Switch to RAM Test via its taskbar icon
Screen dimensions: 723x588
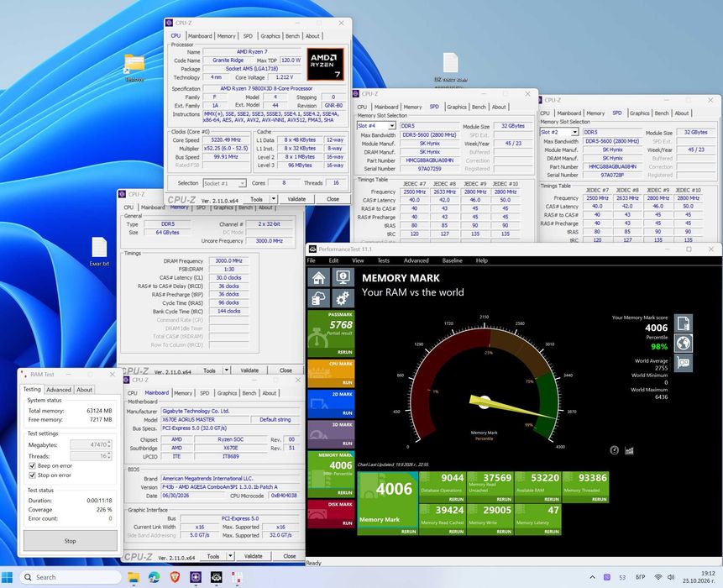237,577
